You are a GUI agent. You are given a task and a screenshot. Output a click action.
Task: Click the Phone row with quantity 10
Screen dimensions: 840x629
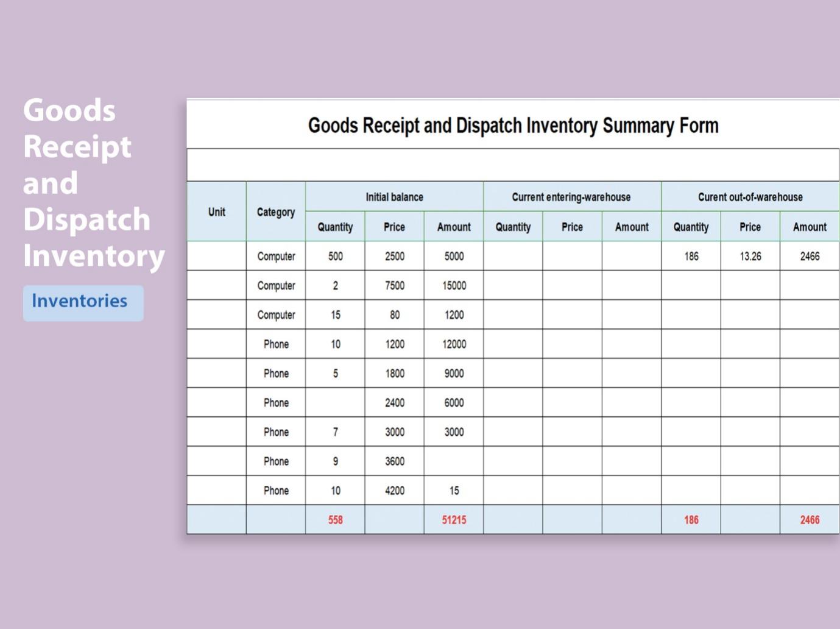[x=275, y=344]
